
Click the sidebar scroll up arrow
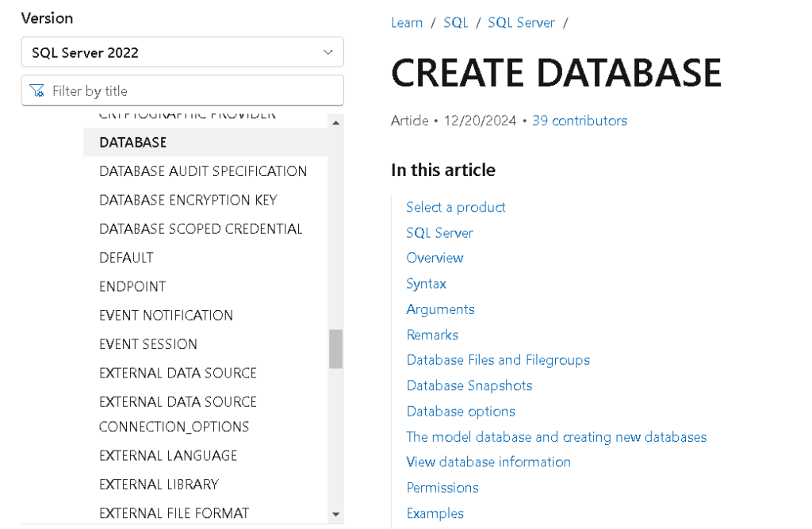coord(335,123)
